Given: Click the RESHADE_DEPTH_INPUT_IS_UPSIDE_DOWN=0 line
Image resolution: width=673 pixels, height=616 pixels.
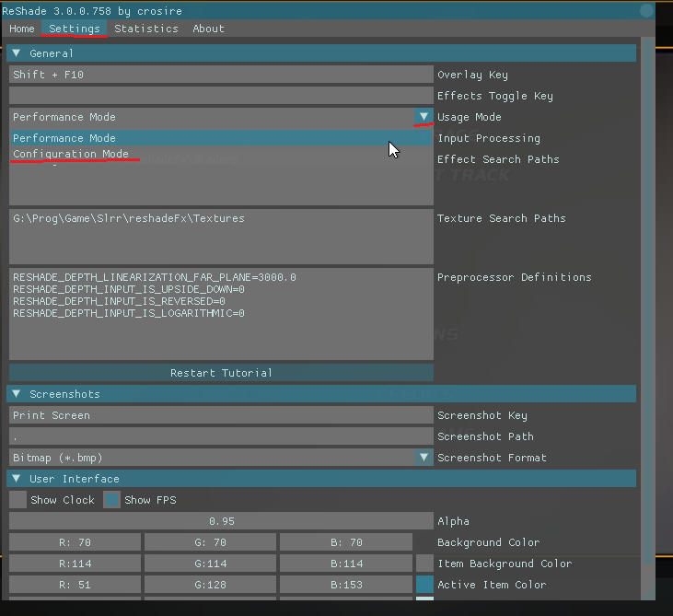Looking at the screenshot, I should click(129, 289).
